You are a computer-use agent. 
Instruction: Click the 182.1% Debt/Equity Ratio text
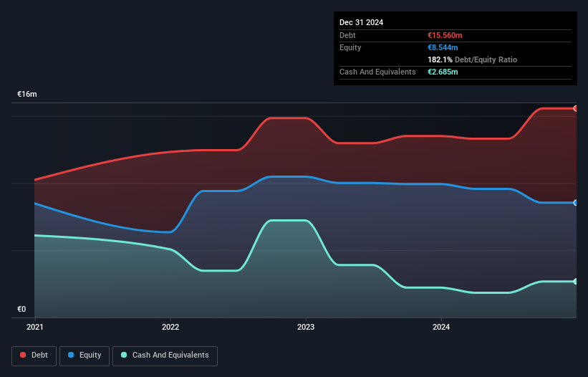coord(472,59)
